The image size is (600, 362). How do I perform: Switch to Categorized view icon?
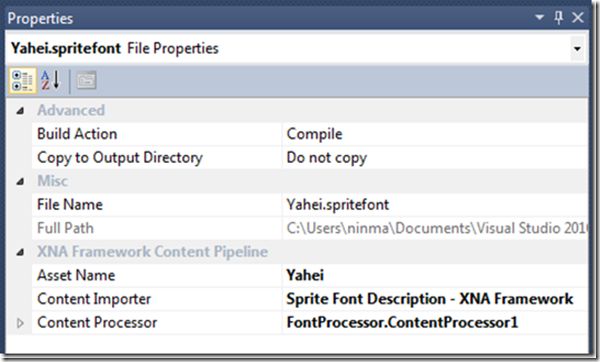tap(23, 80)
